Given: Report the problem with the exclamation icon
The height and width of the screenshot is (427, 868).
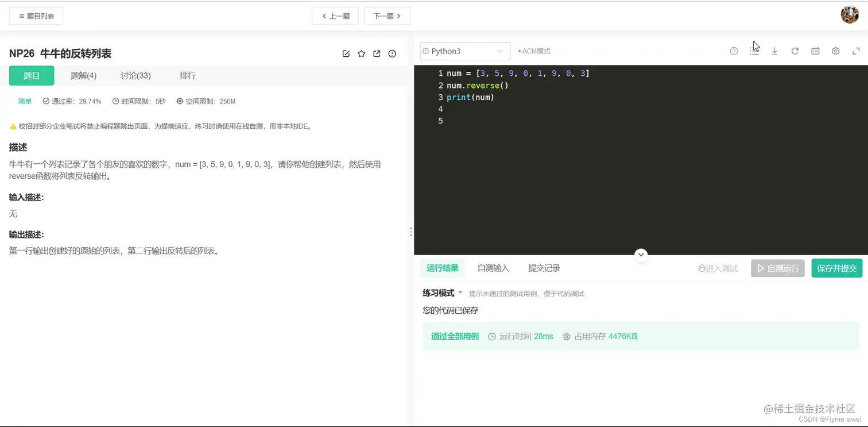Looking at the screenshot, I should [x=392, y=53].
